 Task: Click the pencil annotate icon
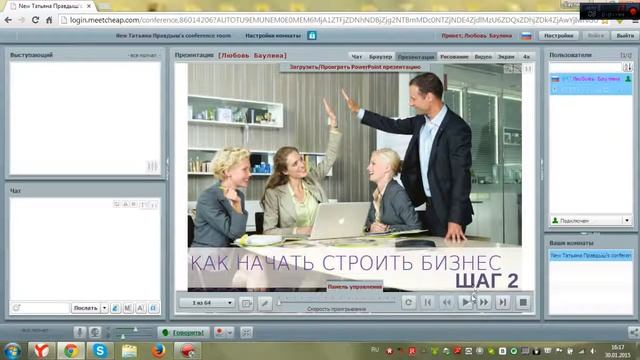[265, 303]
